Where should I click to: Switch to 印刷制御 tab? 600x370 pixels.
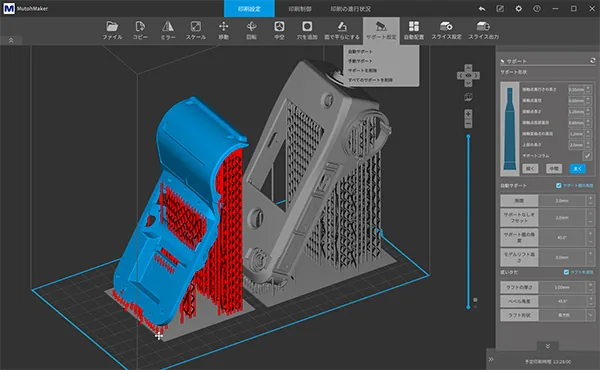(x=300, y=8)
